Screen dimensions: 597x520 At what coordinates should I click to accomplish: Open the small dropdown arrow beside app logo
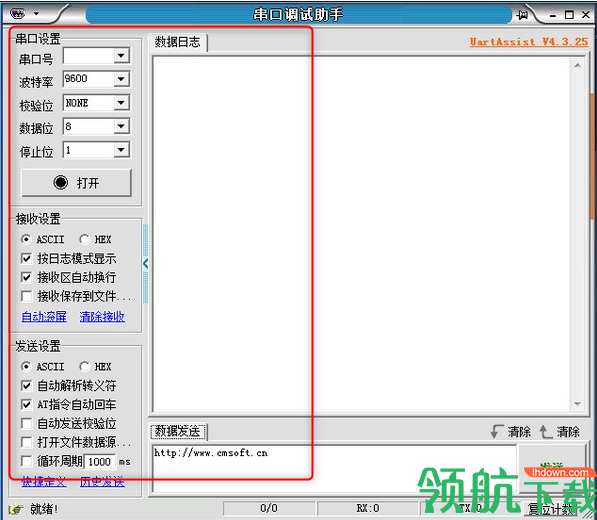pos(36,14)
